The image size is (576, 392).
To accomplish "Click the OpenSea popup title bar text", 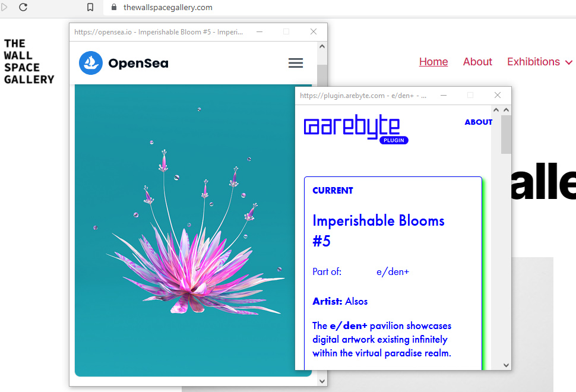I will tap(159, 32).
